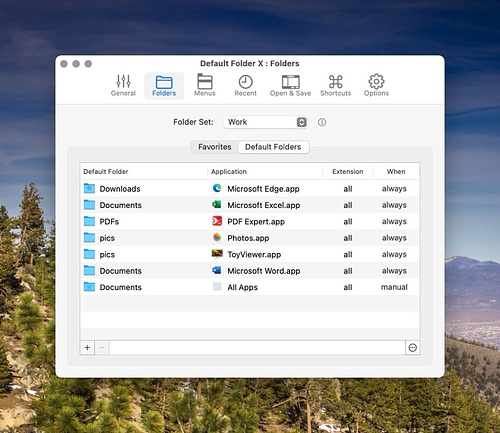Switch to the Favorites tab
The width and height of the screenshot is (500, 433).
[215, 147]
